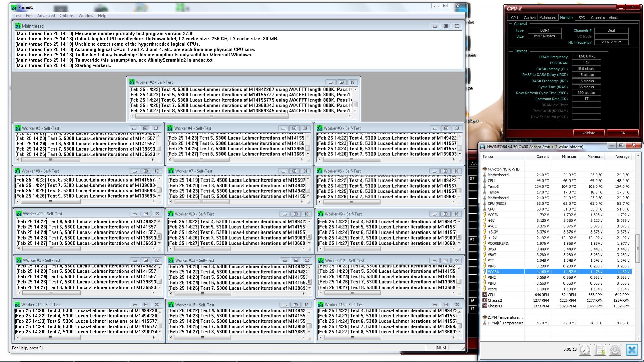Click the Worker #16 window icon
The image size is (644, 362).
click(17, 305)
